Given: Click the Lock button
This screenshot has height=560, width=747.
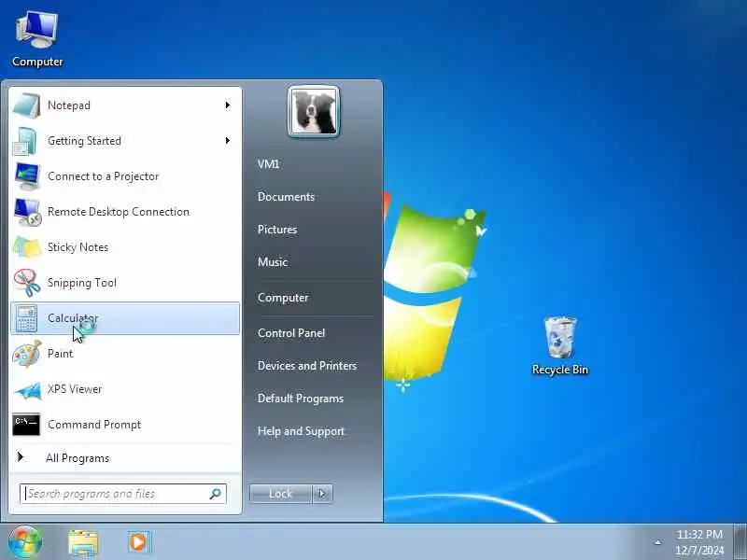Looking at the screenshot, I should pos(281,494).
